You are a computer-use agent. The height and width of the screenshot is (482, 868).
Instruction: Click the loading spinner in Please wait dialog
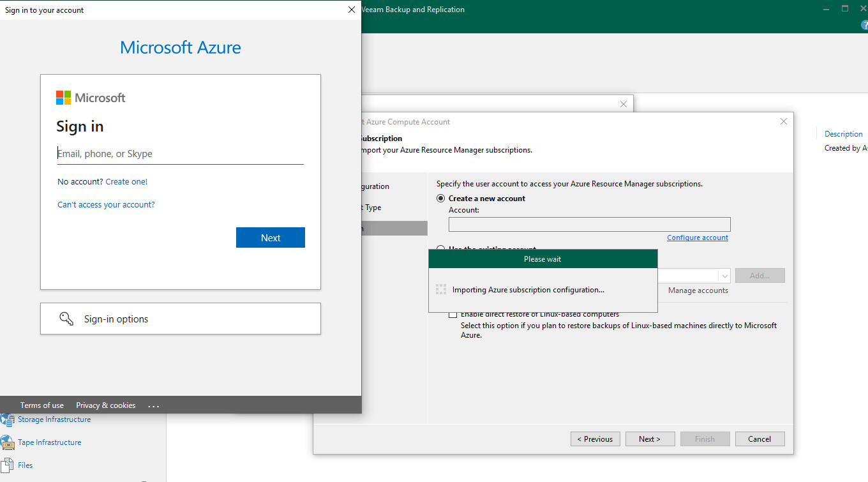(x=441, y=290)
